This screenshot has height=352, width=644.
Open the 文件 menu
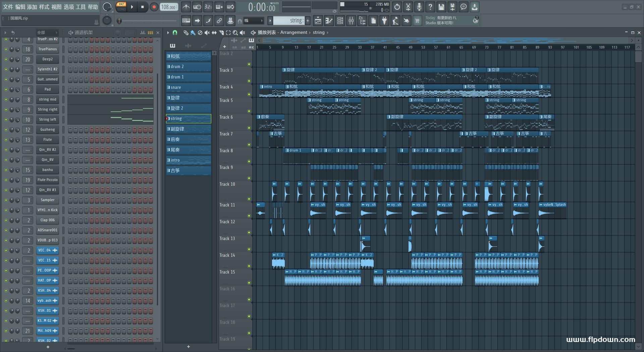point(8,7)
